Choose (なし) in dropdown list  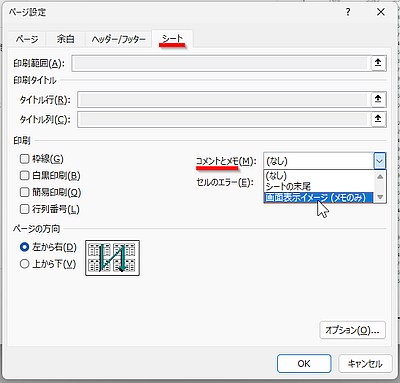pos(319,176)
